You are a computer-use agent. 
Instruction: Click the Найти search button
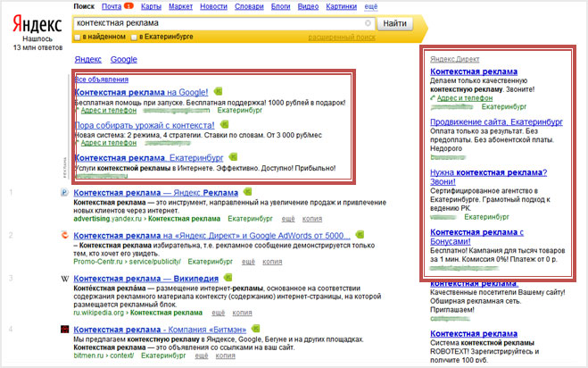394,23
